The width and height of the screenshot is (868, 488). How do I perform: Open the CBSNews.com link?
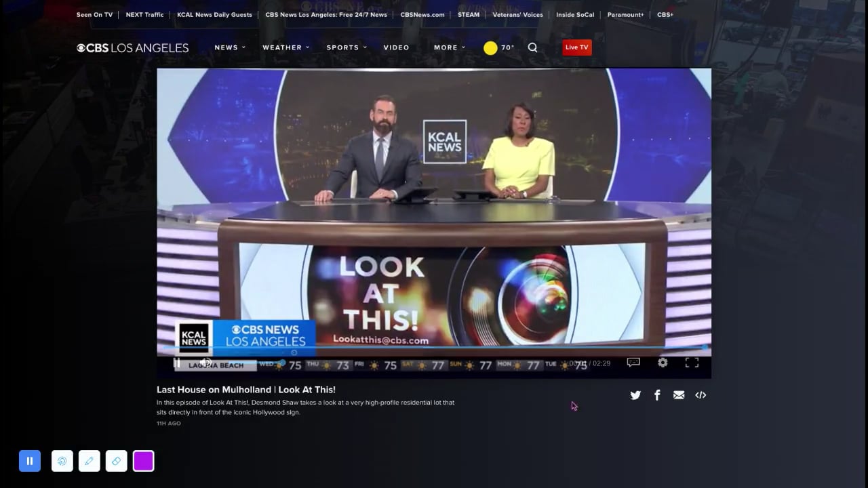[x=422, y=15]
